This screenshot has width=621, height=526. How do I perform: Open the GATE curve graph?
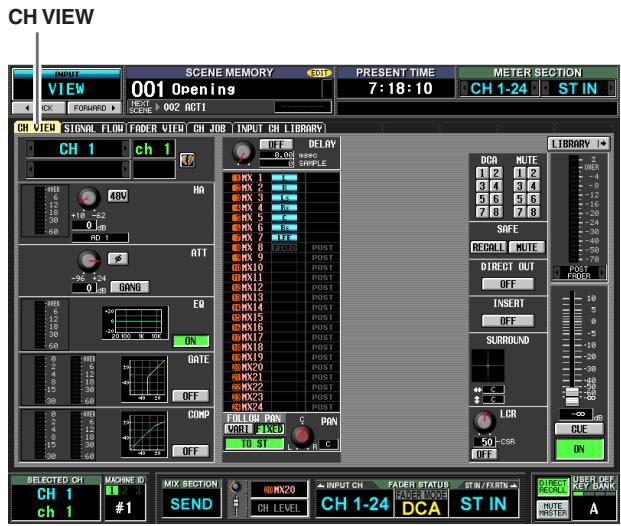coord(144,379)
